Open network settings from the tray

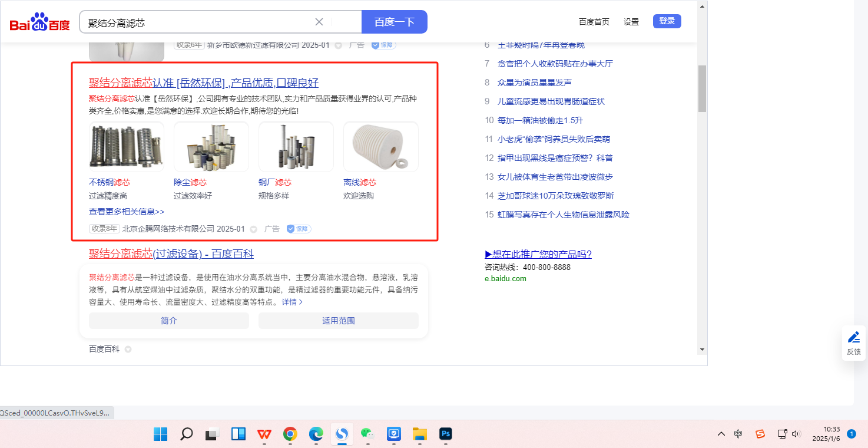[782, 434]
